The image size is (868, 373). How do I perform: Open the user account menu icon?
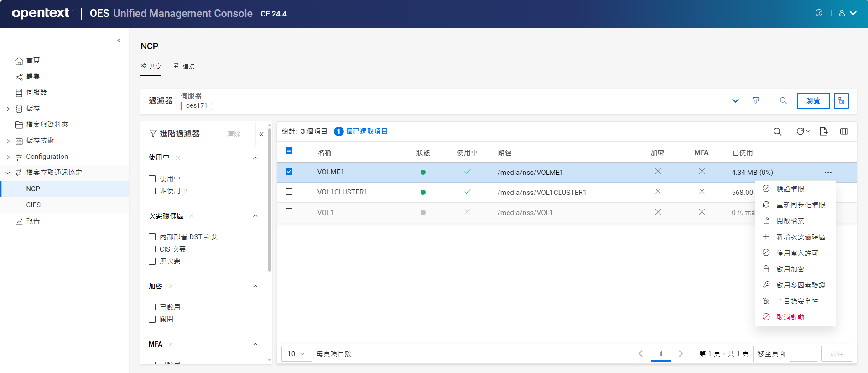pyautogui.click(x=842, y=13)
